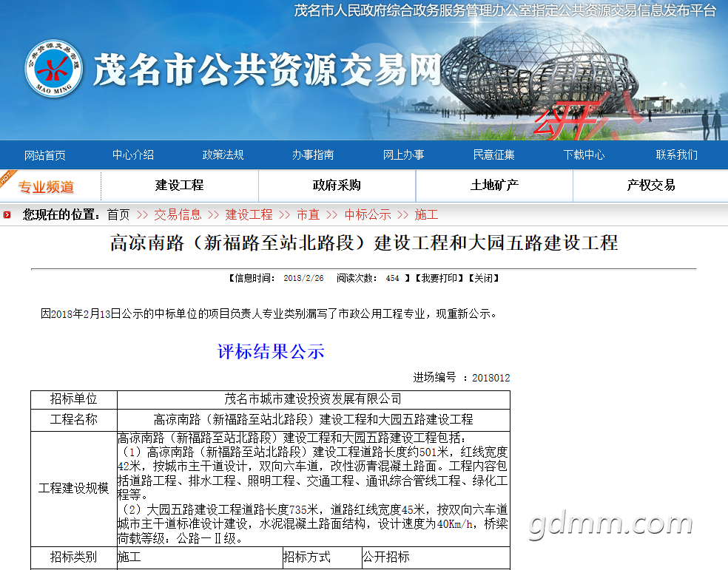Switch to the 建设工程 channel tab

pos(180,186)
